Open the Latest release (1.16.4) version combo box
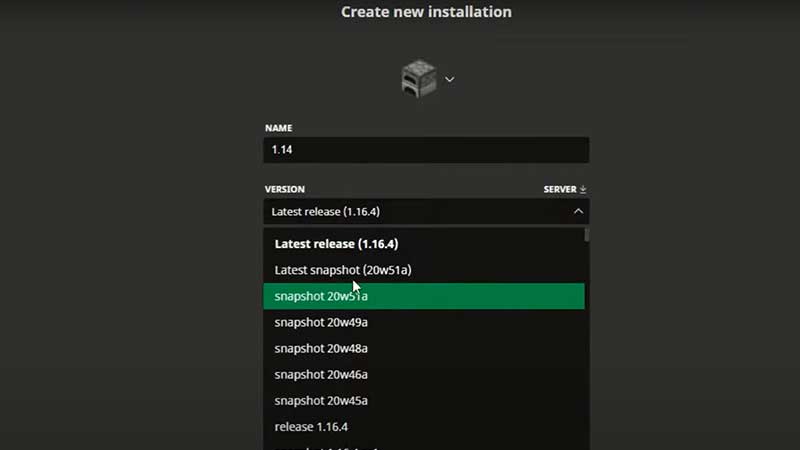Image resolution: width=800 pixels, height=450 pixels. 420,211
